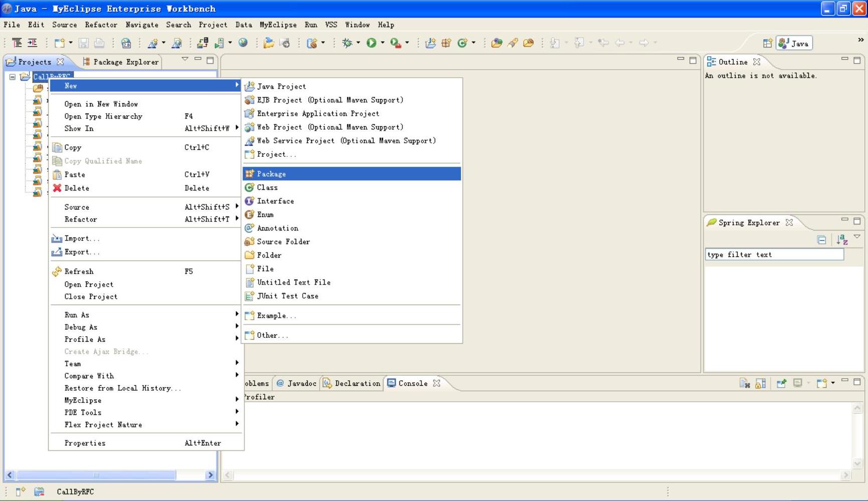Show hidden toolbar items via chevron
Screen dimensions: 868x501
pyautogui.click(x=860, y=40)
